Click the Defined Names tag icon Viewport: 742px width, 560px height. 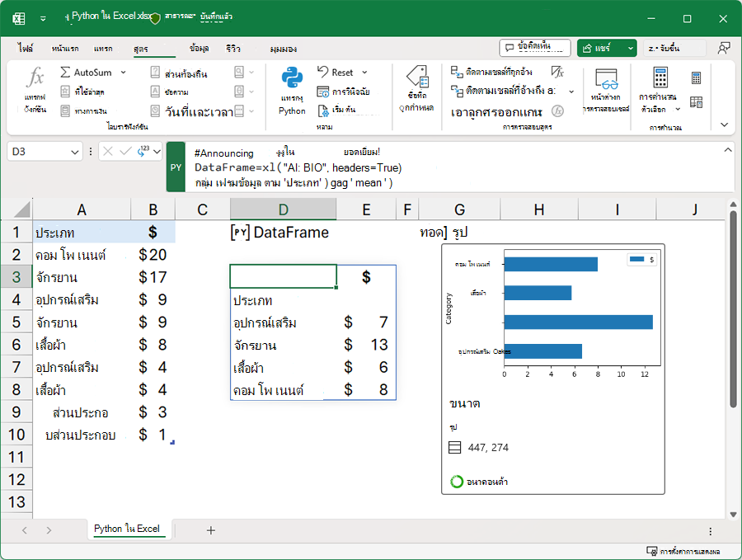[417, 78]
